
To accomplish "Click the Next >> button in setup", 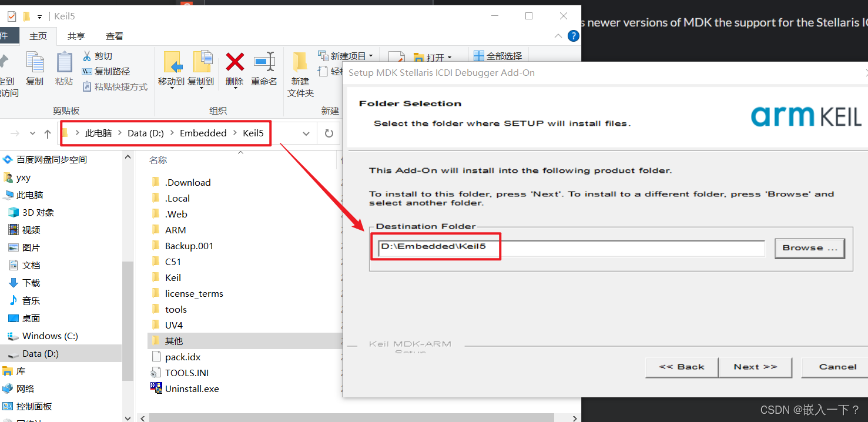I will click(x=755, y=367).
